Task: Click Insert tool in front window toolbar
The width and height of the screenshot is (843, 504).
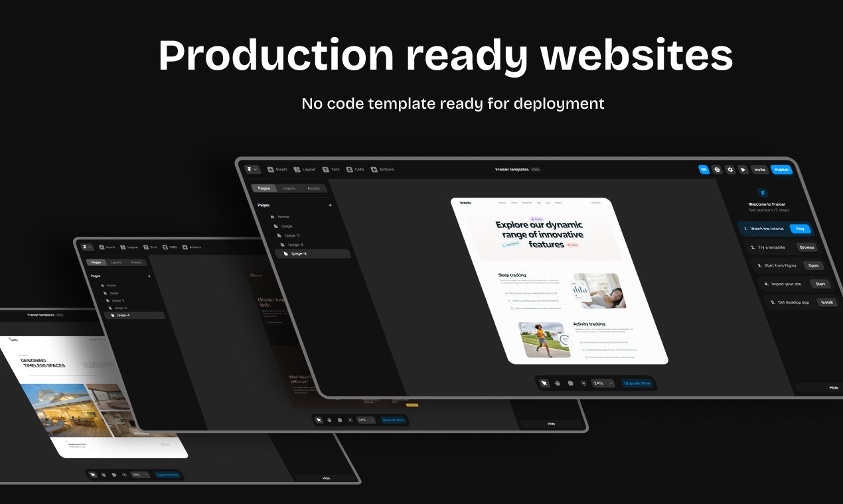Action: (277, 169)
